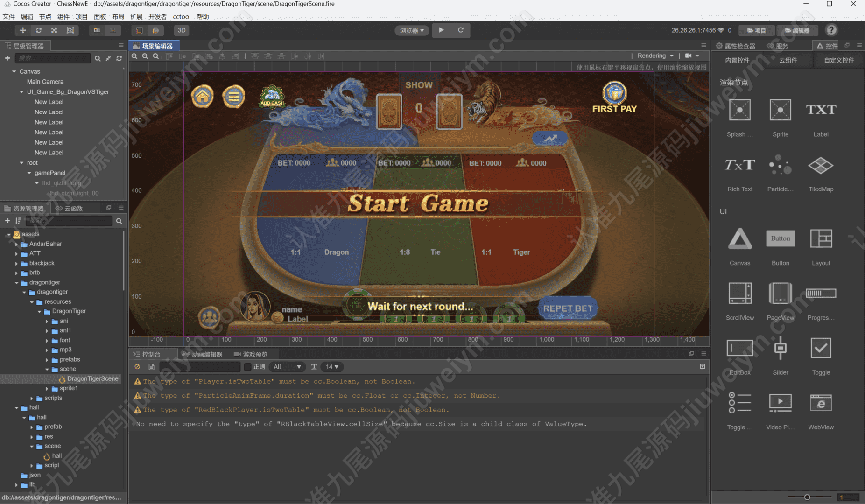Image resolution: width=865 pixels, height=504 pixels.
Task: Select the rotate transform tool
Action: pos(39,30)
